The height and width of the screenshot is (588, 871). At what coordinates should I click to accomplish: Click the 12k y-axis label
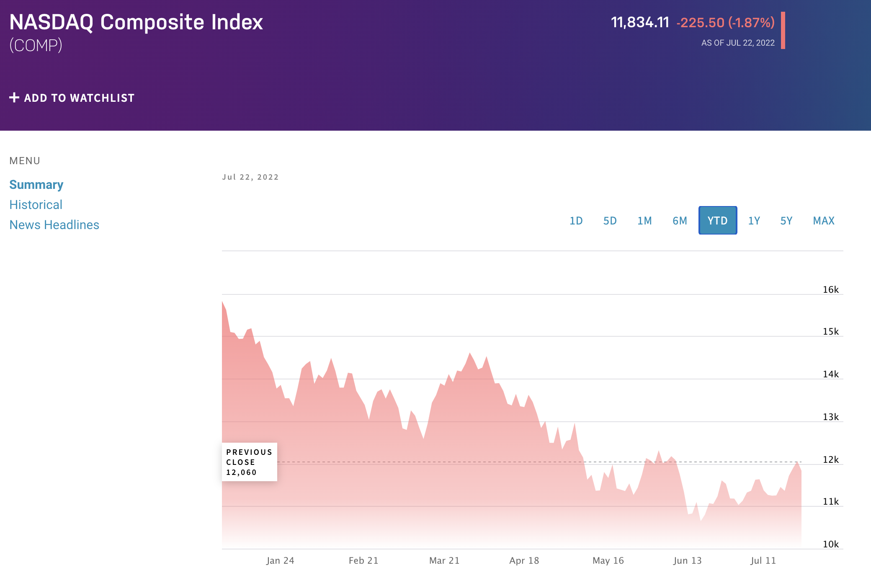click(x=831, y=459)
